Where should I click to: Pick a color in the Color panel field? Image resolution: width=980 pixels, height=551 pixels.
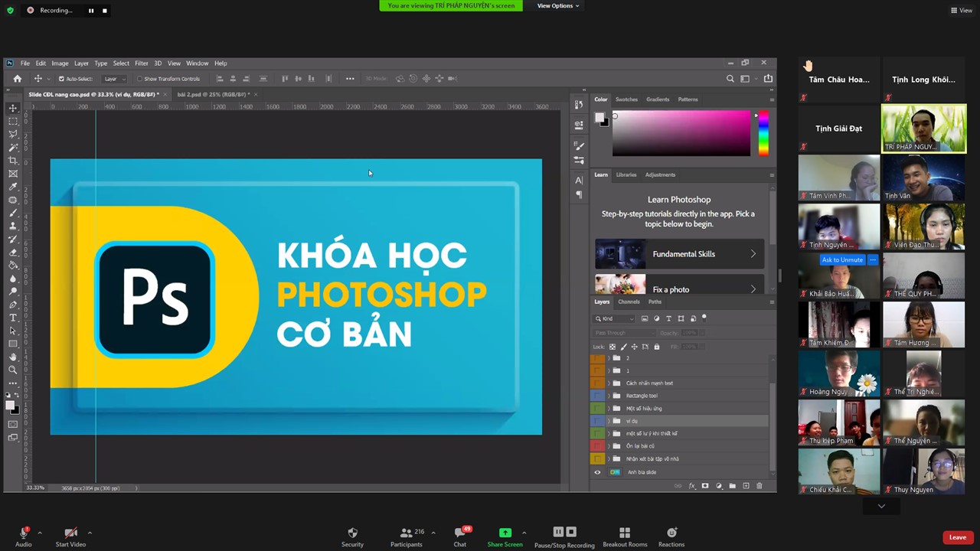click(681, 133)
